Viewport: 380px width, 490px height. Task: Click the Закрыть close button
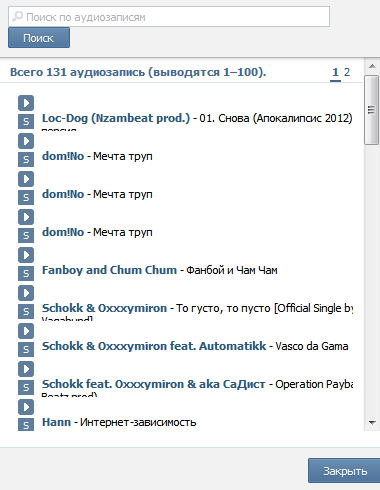[x=345, y=471]
